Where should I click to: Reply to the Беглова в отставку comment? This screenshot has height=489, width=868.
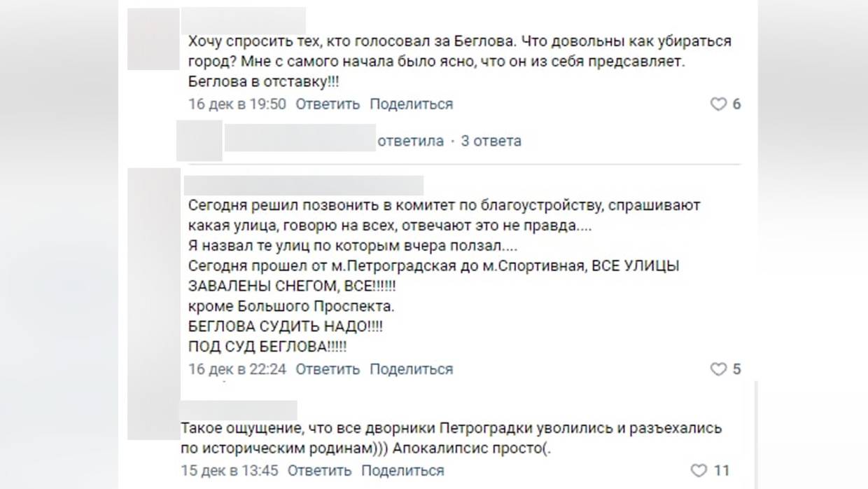coord(327,104)
